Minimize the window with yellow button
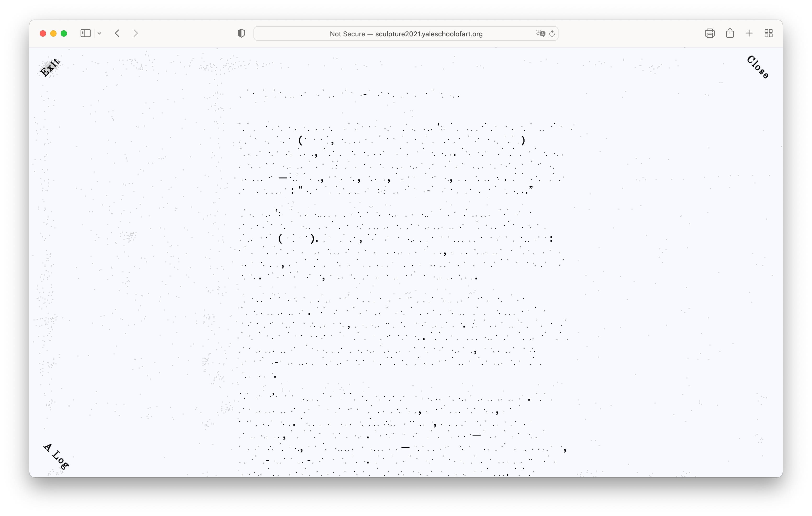 click(53, 33)
